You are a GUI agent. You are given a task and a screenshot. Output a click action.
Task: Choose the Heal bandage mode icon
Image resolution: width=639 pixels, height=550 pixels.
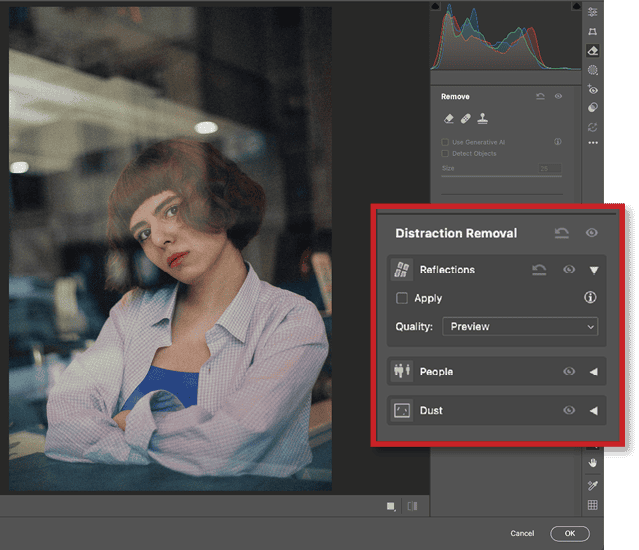point(465,118)
